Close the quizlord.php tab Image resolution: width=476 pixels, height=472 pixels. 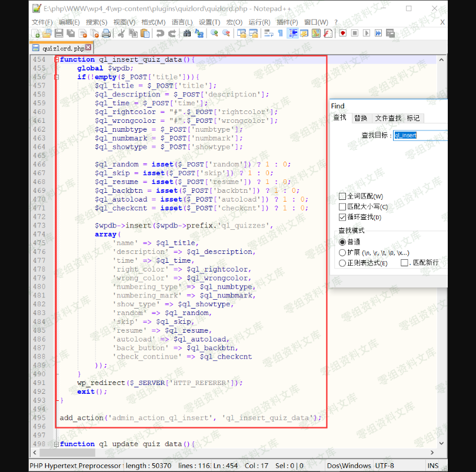click(x=88, y=48)
